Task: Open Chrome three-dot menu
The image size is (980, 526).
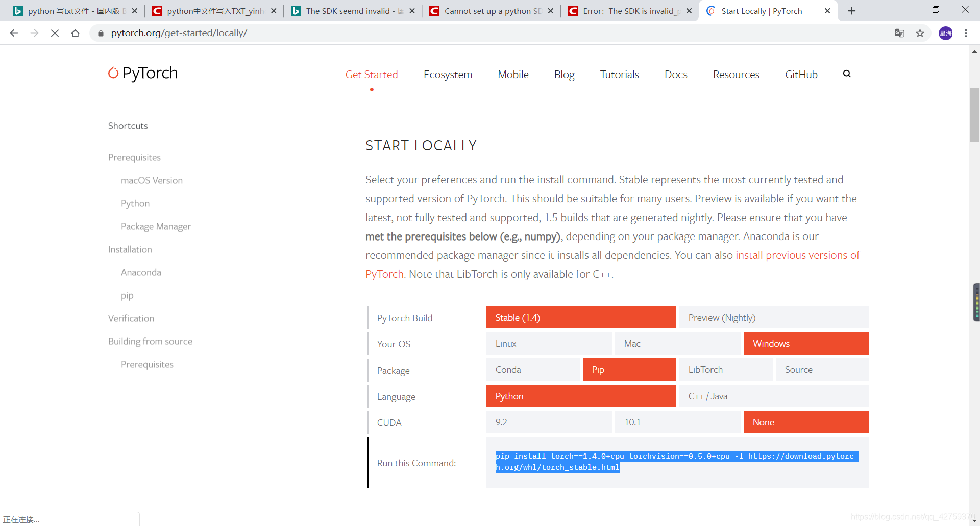Action: [x=966, y=33]
